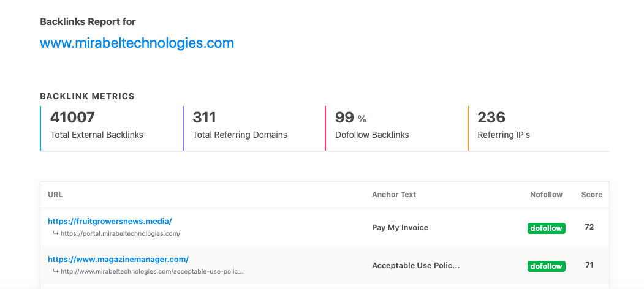Sort by the Score column header
This screenshot has height=289, width=644.
click(591, 195)
